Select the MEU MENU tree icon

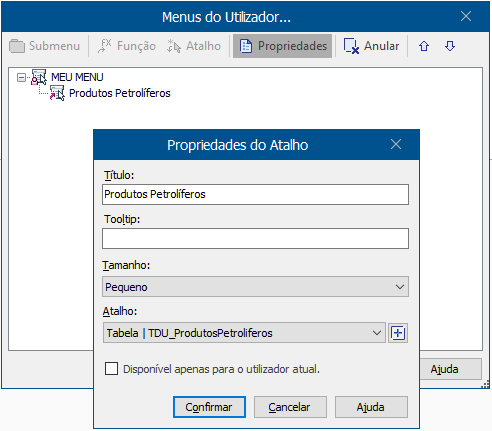pyautogui.click(x=39, y=77)
